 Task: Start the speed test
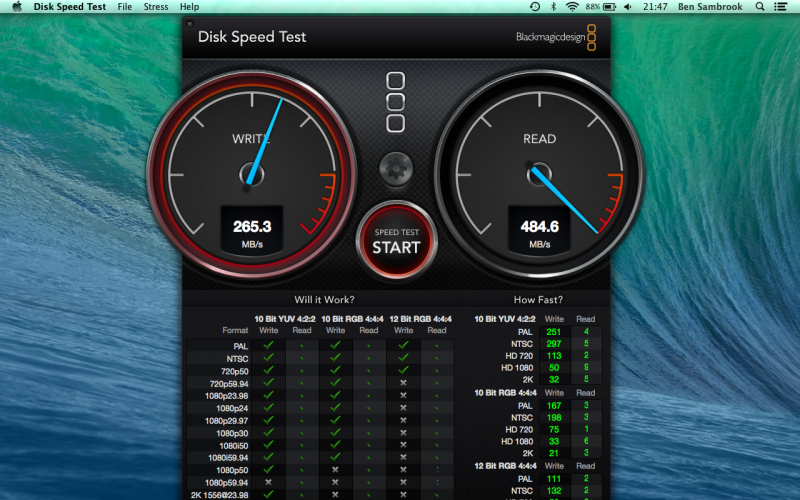pos(396,241)
